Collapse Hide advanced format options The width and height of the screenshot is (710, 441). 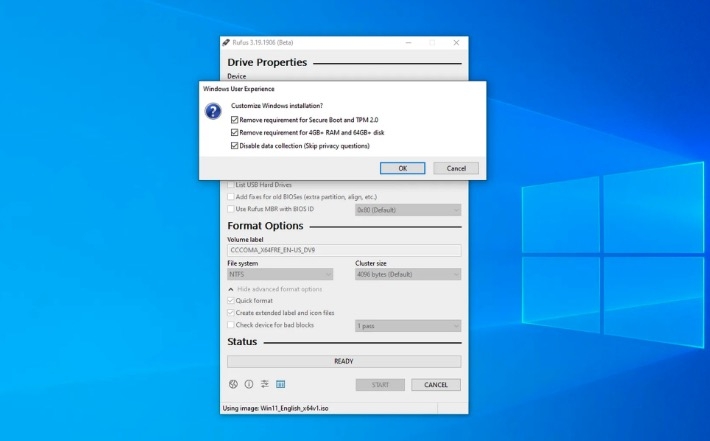pyautogui.click(x=275, y=289)
